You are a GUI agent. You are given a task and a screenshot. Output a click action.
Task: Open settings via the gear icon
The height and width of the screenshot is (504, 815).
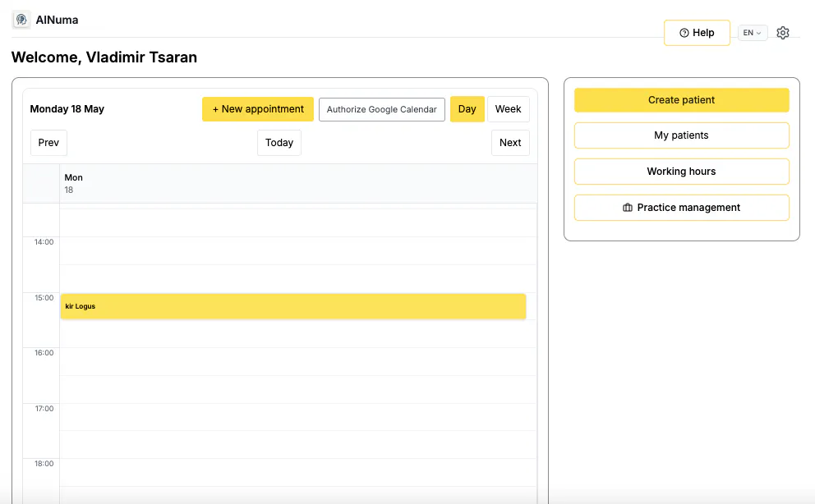click(x=783, y=33)
